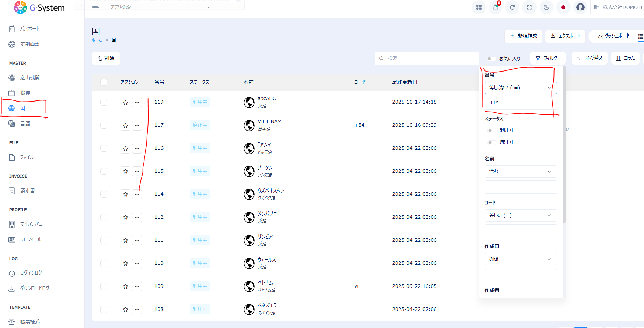Check the checkbox for row 119
The width and height of the screenshot is (644, 328).
[x=104, y=102]
